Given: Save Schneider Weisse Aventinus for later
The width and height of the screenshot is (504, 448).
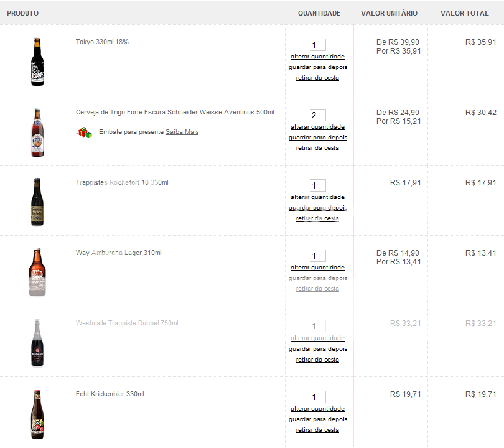Looking at the screenshot, I should [317, 138].
